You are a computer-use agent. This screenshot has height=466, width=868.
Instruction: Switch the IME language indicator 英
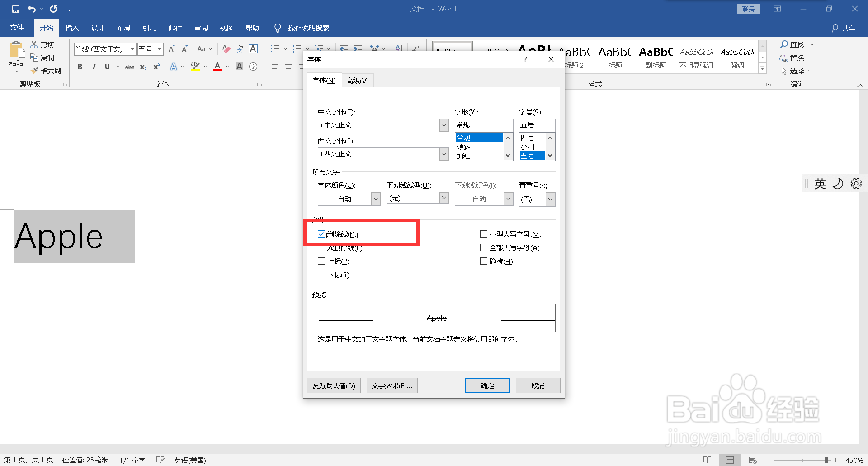point(820,183)
